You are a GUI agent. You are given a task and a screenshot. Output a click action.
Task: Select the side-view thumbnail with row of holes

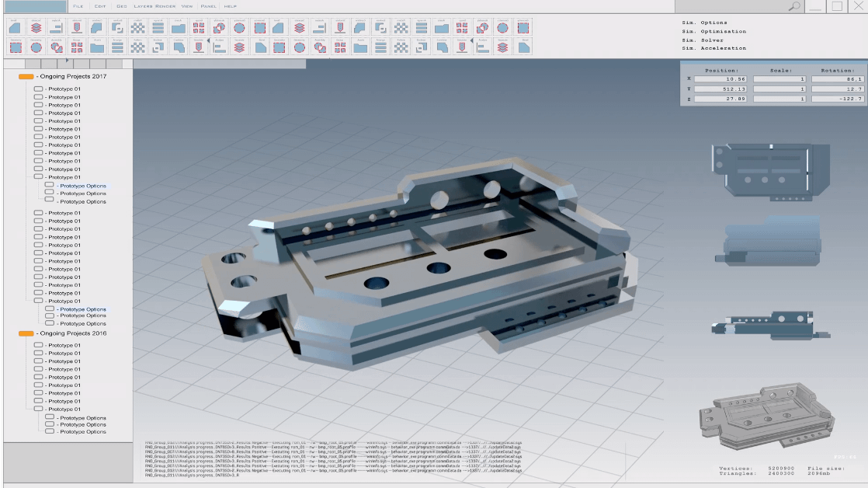[769, 325]
